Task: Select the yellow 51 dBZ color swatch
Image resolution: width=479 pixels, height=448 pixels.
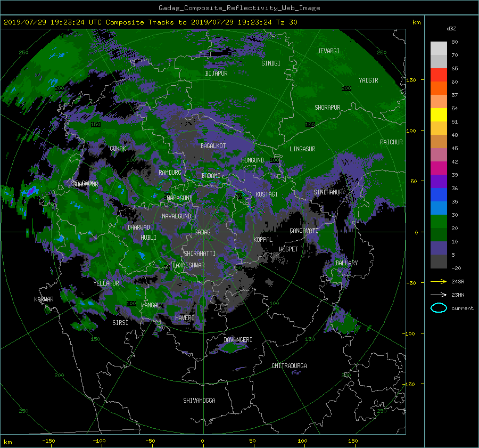Action: [439, 115]
